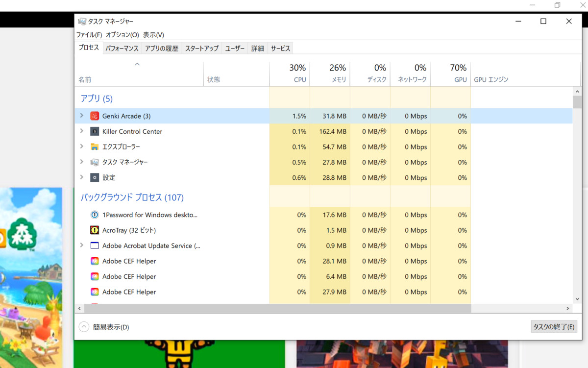This screenshot has width=588, height=368.
Task: Click the アプリ (5) group heading
Action: click(x=97, y=98)
